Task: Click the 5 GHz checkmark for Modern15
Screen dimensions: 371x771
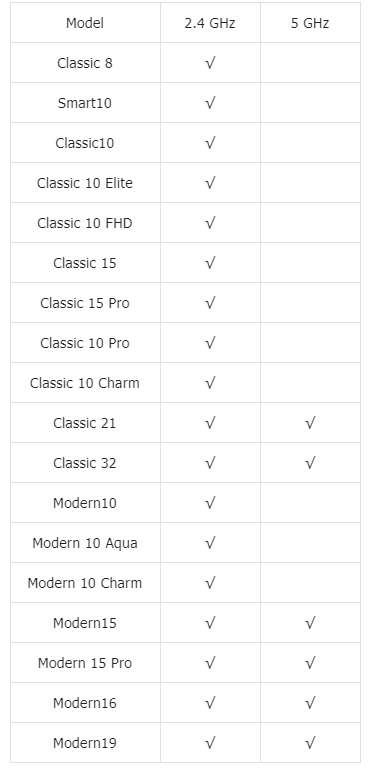Action: [310, 623]
